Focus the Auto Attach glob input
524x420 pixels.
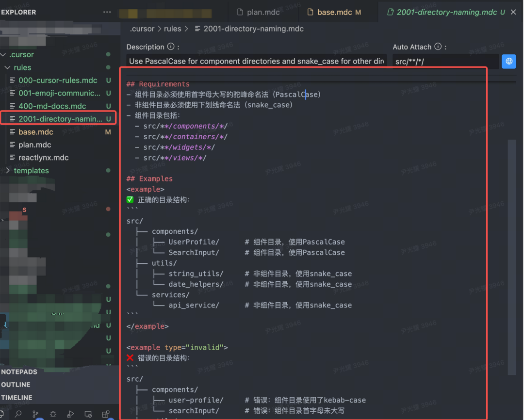445,61
